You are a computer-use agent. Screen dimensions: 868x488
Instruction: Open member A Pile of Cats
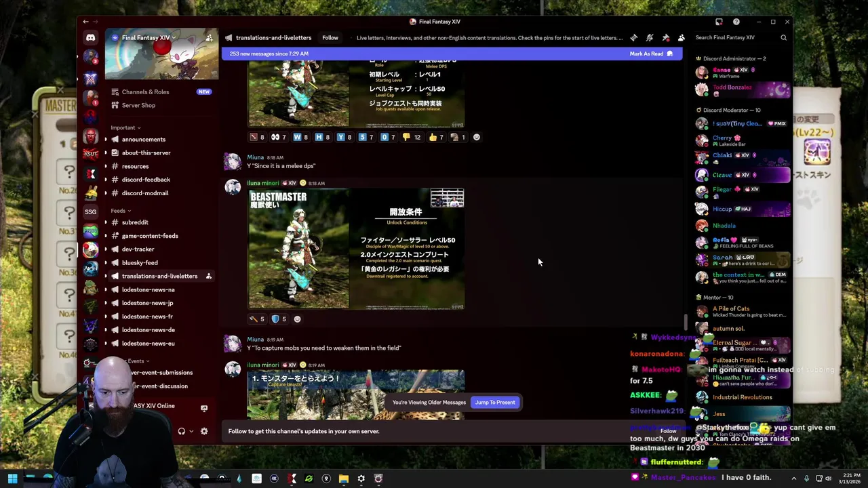pyautogui.click(x=743, y=312)
